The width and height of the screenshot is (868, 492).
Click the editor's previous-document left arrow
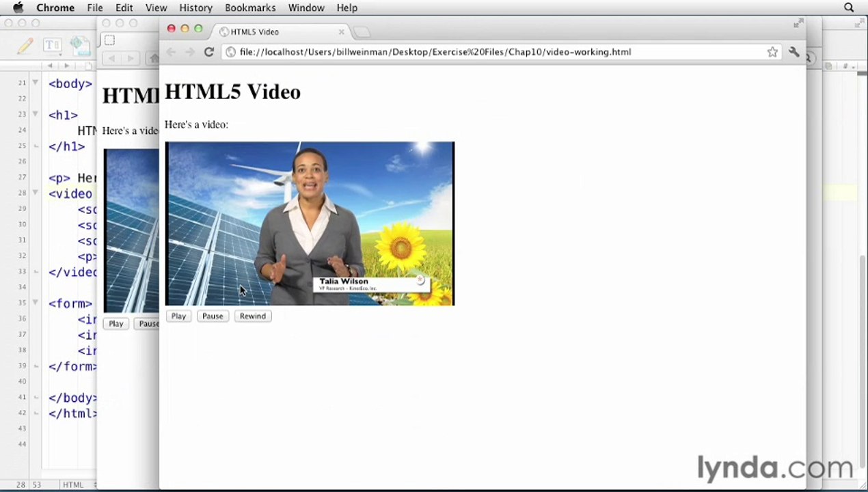click(x=50, y=66)
